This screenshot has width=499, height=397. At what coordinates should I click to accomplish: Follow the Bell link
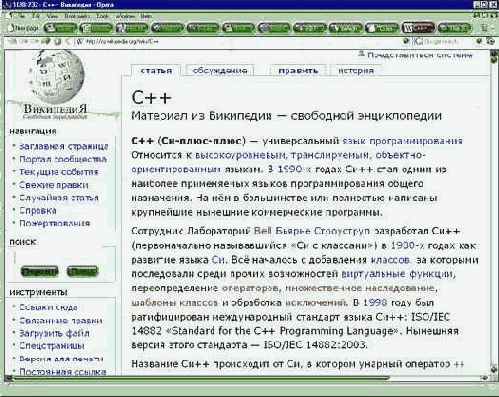point(262,231)
